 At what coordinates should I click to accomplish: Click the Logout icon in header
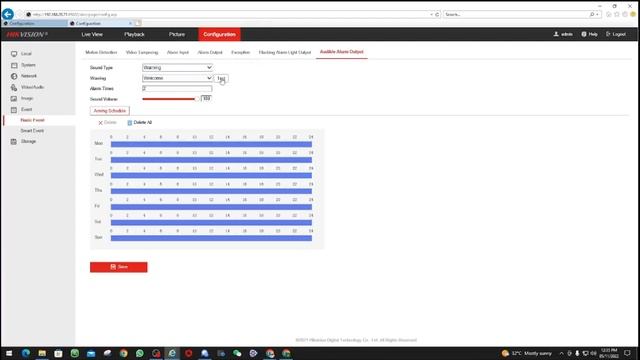(608, 34)
